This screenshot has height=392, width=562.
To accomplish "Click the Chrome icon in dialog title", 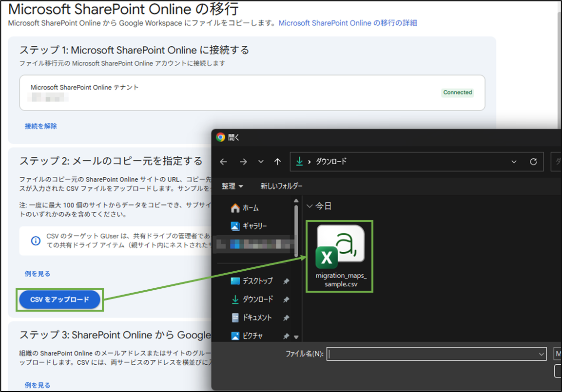I will (x=220, y=137).
